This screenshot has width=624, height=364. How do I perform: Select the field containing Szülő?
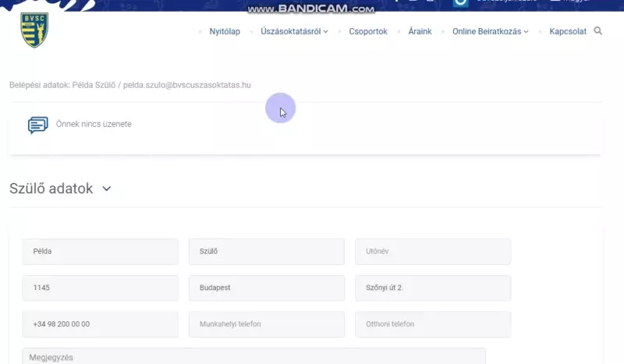(x=266, y=252)
